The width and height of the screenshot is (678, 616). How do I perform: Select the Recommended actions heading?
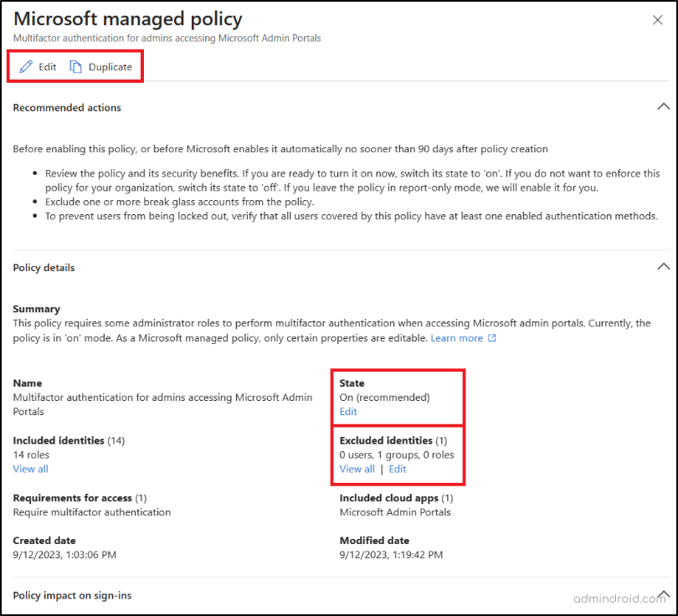(67, 108)
